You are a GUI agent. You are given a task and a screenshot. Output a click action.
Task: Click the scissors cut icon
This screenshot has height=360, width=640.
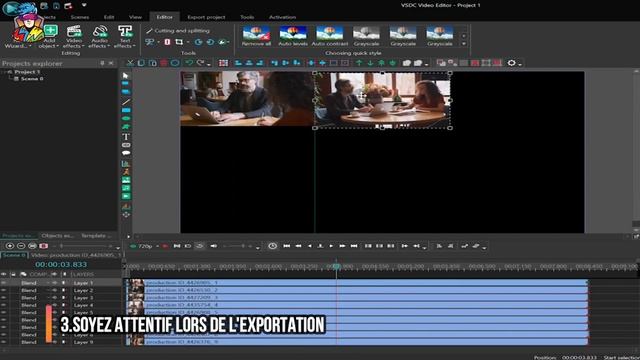pos(130,63)
